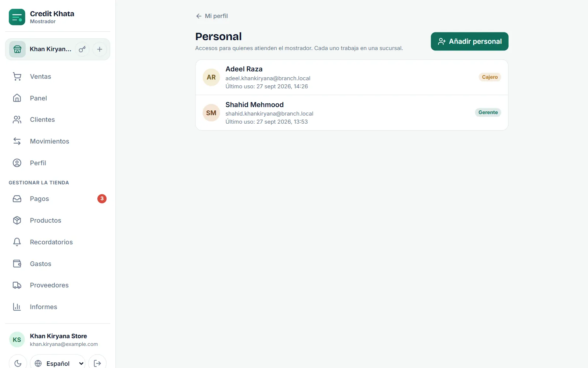Open Proveedores sidebar item
588x368 pixels.
pyautogui.click(x=58, y=285)
